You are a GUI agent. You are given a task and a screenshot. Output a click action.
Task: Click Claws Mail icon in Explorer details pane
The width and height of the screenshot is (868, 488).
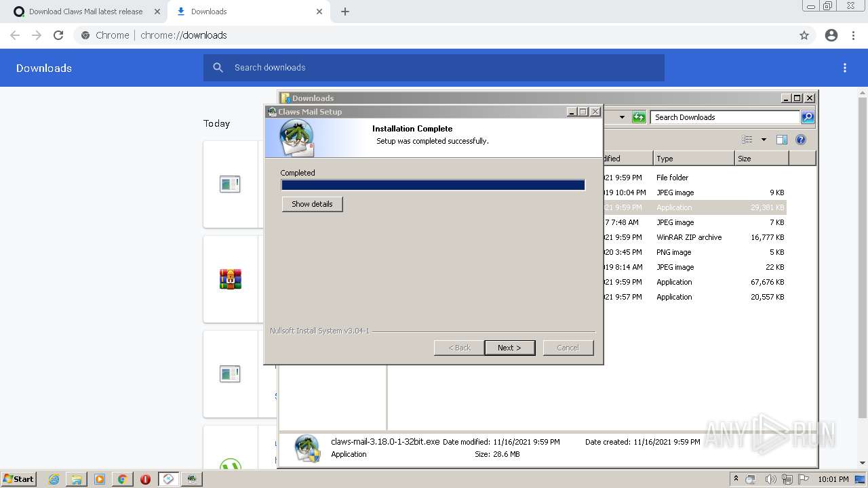click(x=307, y=449)
